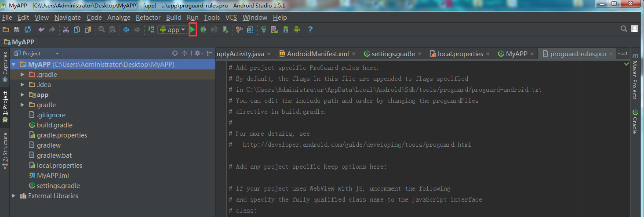Toggle the Maven Projects side panel
This screenshot has width=644, height=217.
coord(635,76)
